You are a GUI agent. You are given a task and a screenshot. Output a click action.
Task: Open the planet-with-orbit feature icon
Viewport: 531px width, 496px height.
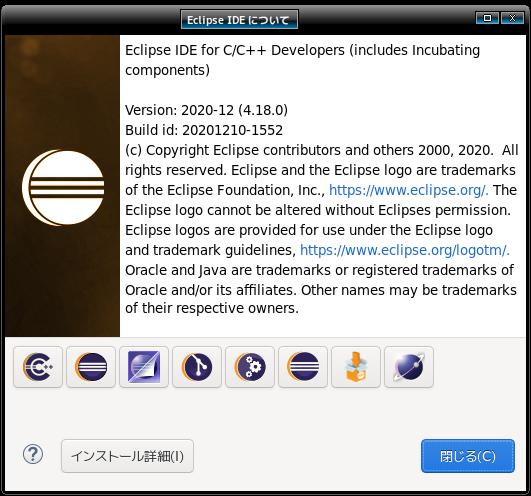pyautogui.click(x=409, y=367)
